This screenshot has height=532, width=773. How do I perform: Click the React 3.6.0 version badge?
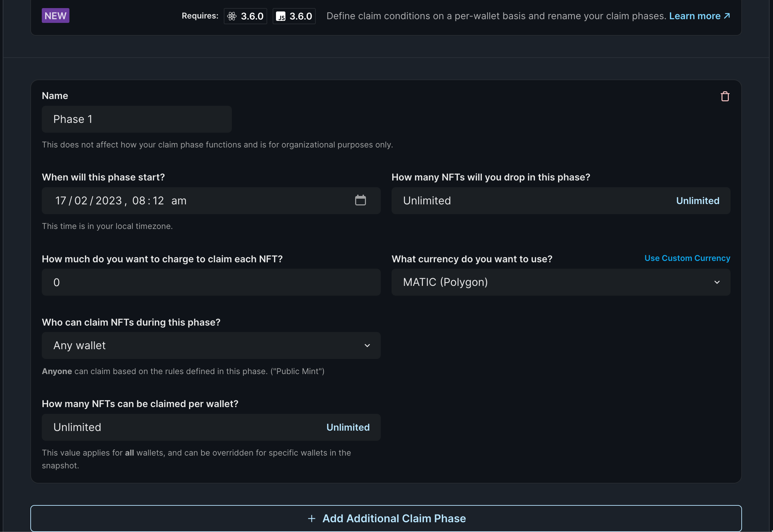point(245,16)
